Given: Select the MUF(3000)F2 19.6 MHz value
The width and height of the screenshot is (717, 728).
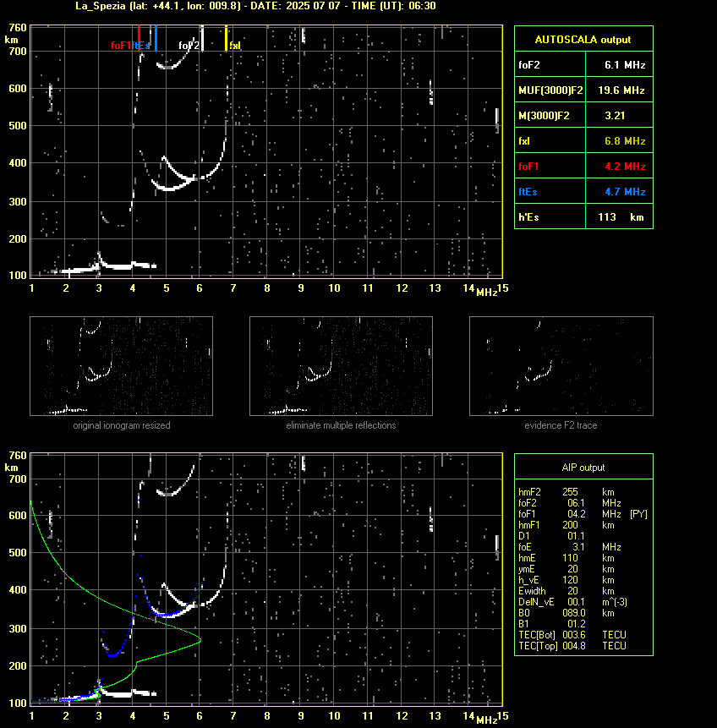Looking at the screenshot, I should point(621,90).
